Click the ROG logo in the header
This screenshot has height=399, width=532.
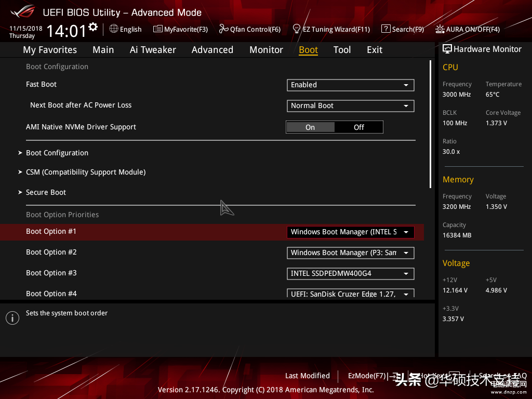point(23,11)
